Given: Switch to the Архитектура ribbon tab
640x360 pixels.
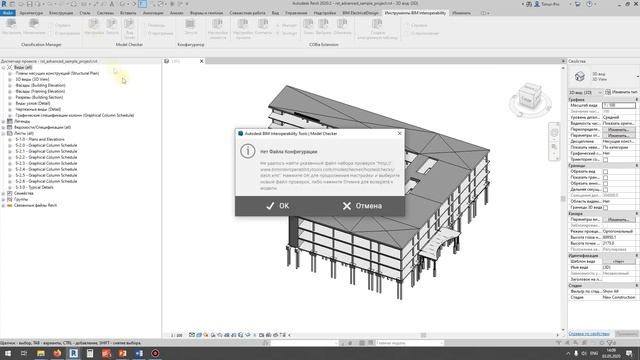Looking at the screenshot, I should pos(31,13).
